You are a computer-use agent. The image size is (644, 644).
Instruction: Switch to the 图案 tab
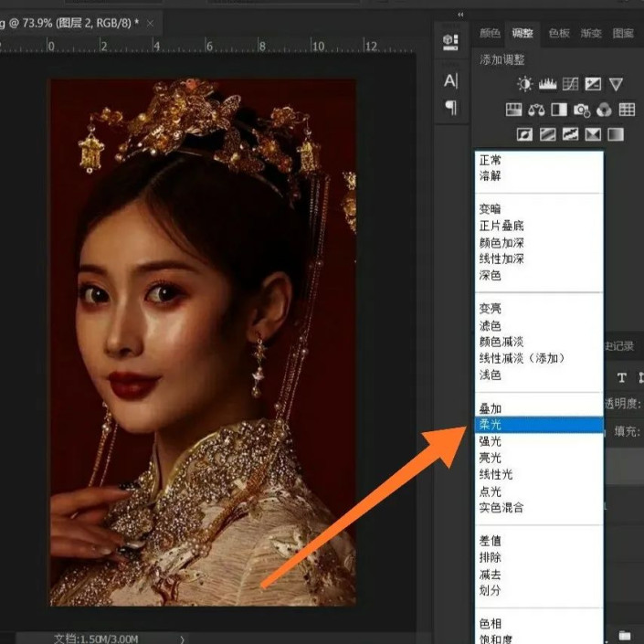pos(623,33)
